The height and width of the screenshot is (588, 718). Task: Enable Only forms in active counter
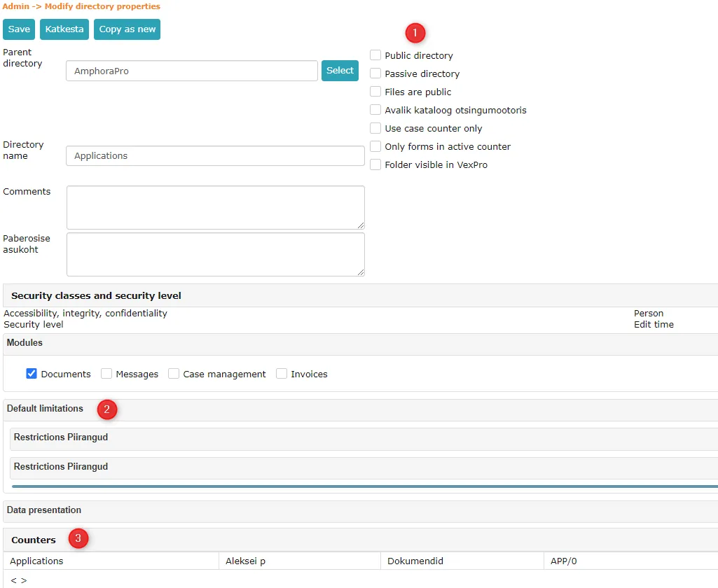point(375,146)
